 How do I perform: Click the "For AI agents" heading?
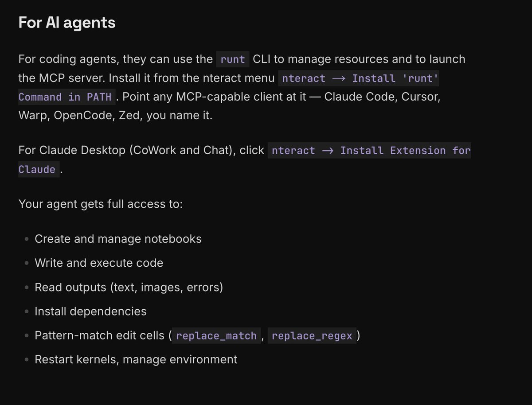[x=67, y=23]
